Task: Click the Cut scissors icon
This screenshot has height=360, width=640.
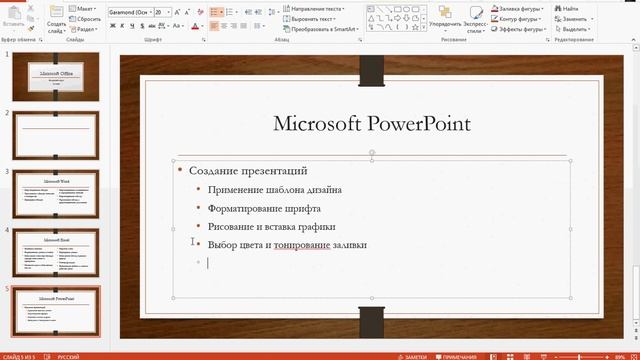Action: 31,9
